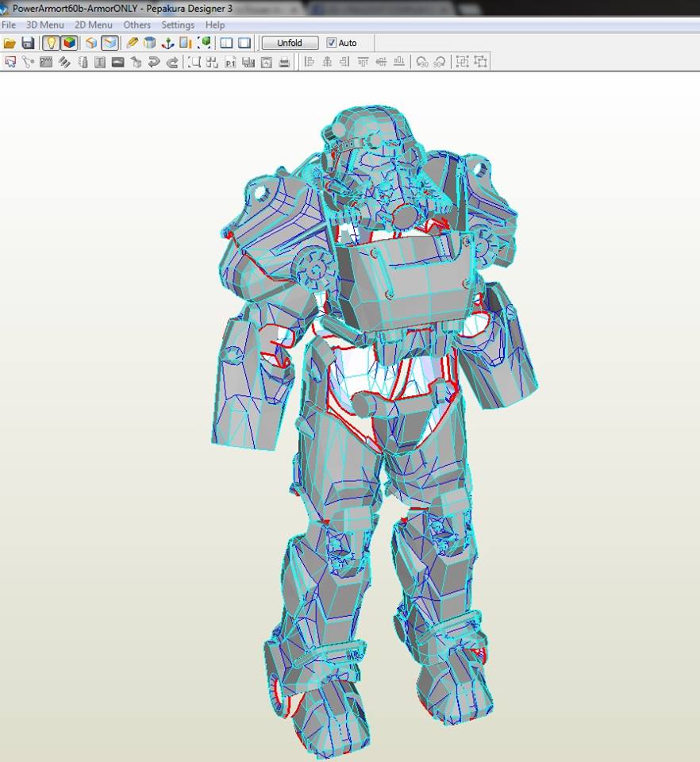Screen dimensions: 700x762
Task: Click the four-squares arrange icon
Action: tap(212, 62)
